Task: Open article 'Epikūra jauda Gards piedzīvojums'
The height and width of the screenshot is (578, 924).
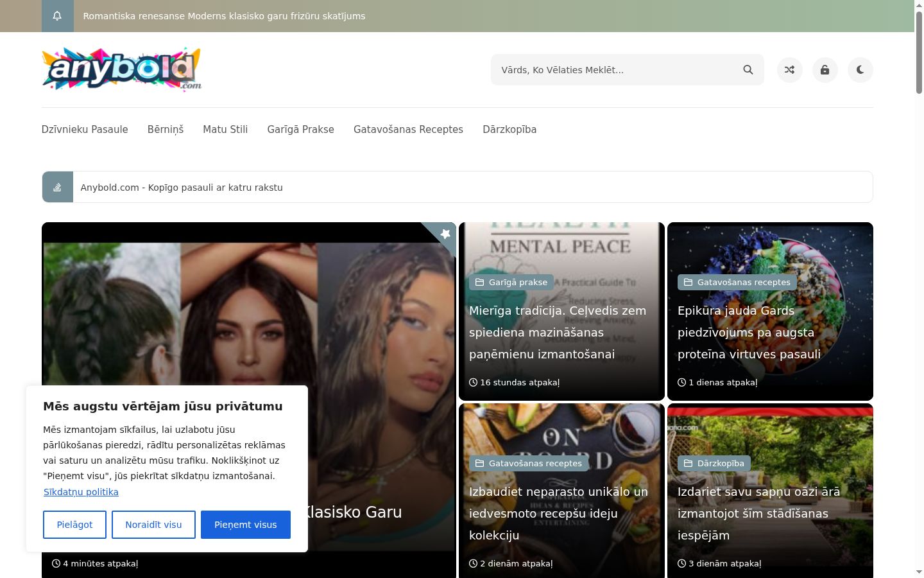Action: [x=749, y=332]
